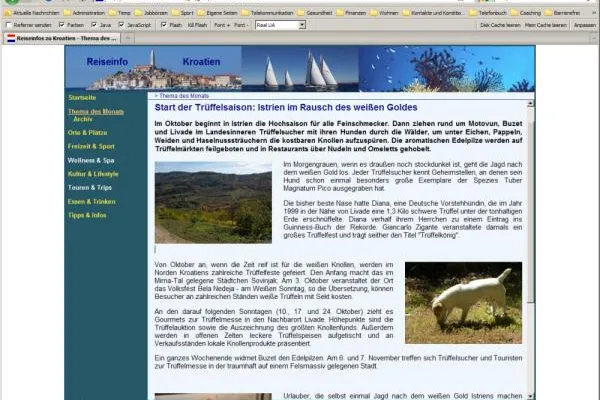
Task: Click breadcrumb '> Thema des Monats'
Action: point(182,96)
